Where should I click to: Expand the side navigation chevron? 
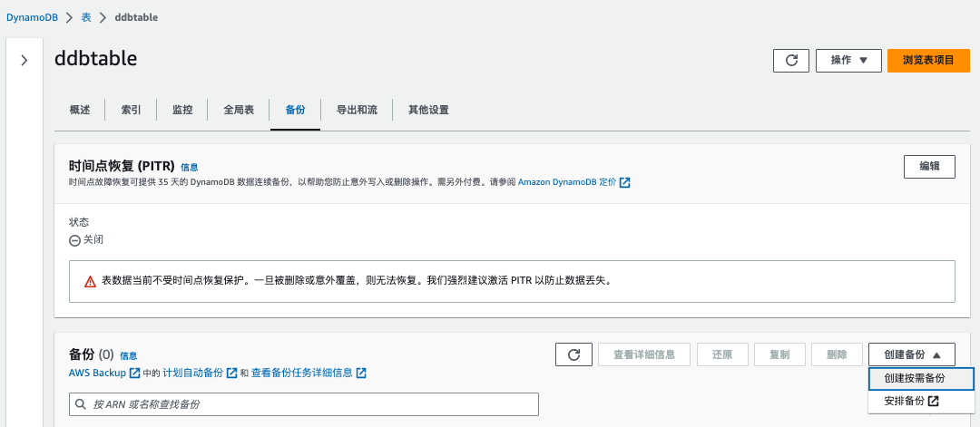point(24,61)
